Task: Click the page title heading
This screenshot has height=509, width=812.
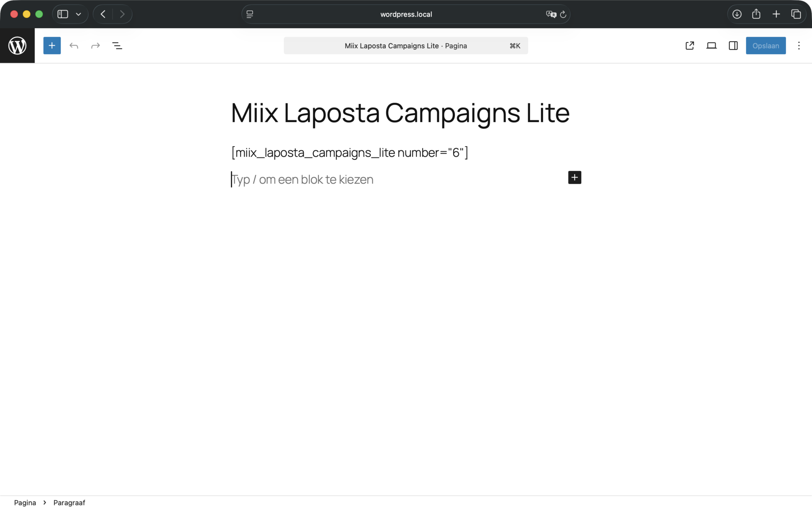Action: click(400, 113)
